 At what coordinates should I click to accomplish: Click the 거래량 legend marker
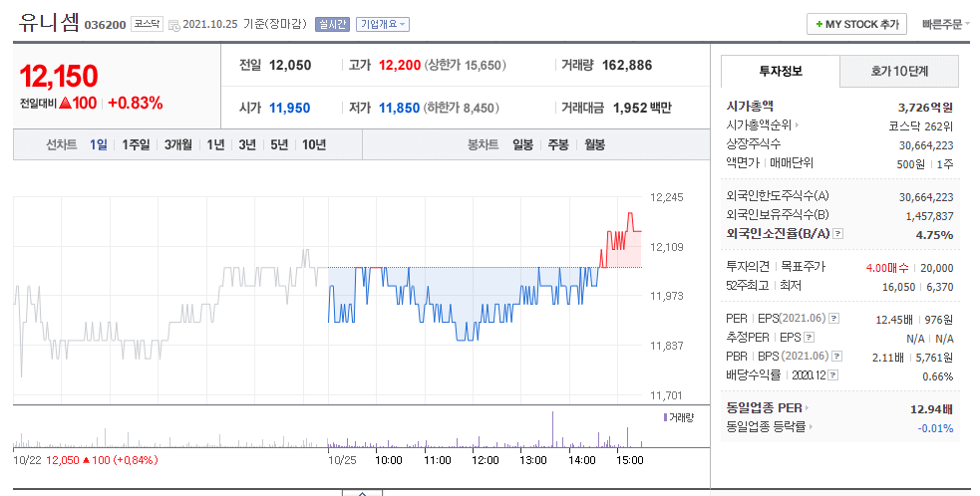tap(665, 417)
